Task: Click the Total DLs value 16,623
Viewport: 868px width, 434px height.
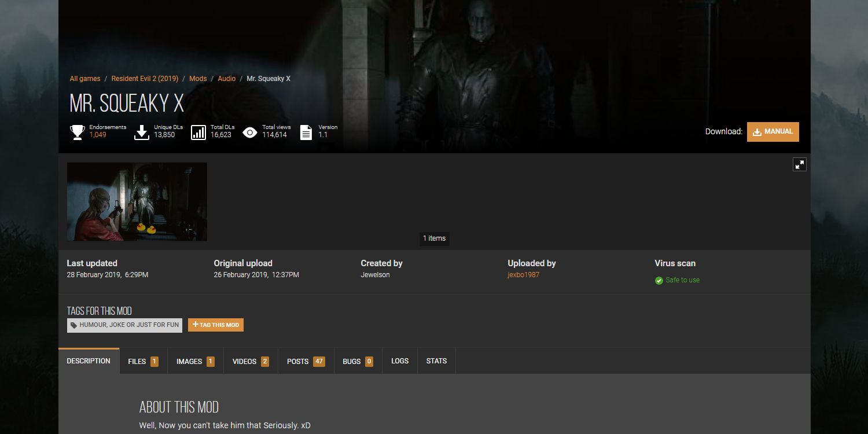Action: click(x=221, y=135)
